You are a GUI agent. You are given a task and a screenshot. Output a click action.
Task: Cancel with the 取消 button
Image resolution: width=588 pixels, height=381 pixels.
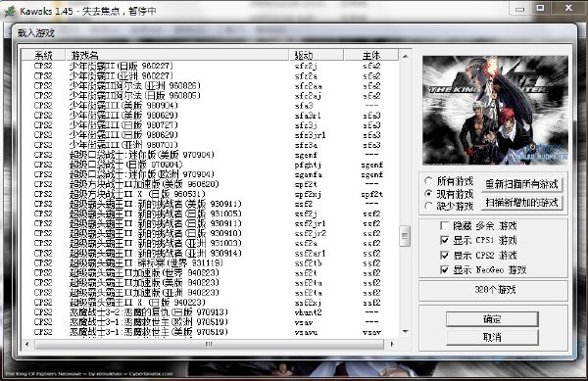point(492,337)
